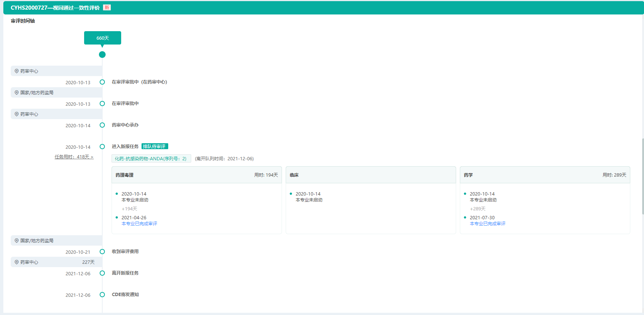This screenshot has height=315, width=644.
Task: Click the CDE寄发通知 event label
Action: coord(125,295)
